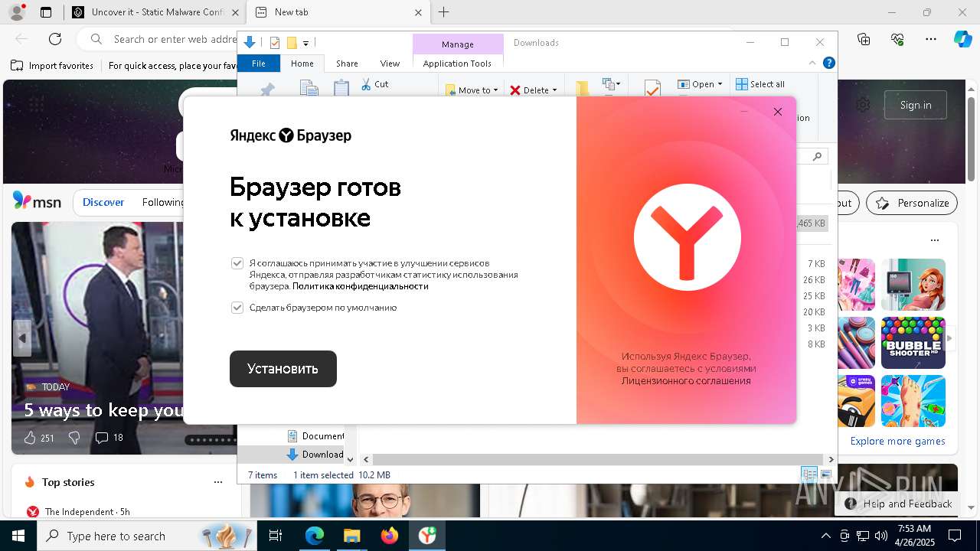Click Personalize button on MSN feed

pos(912,203)
